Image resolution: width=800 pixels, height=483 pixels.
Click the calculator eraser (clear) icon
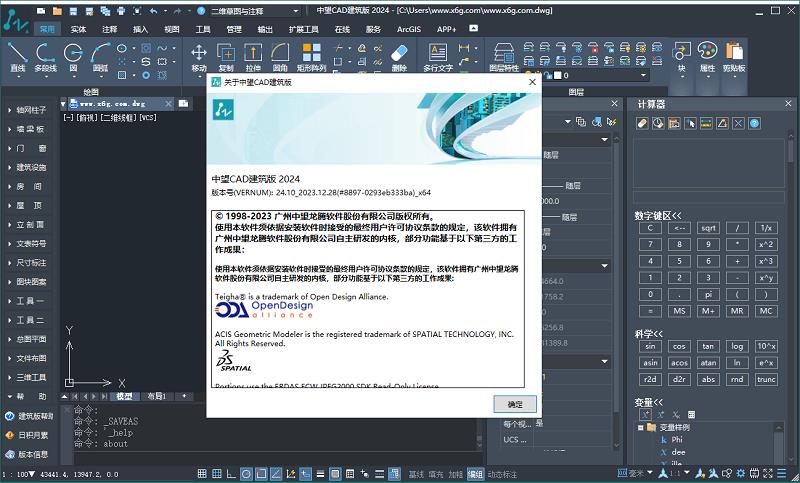click(642, 123)
